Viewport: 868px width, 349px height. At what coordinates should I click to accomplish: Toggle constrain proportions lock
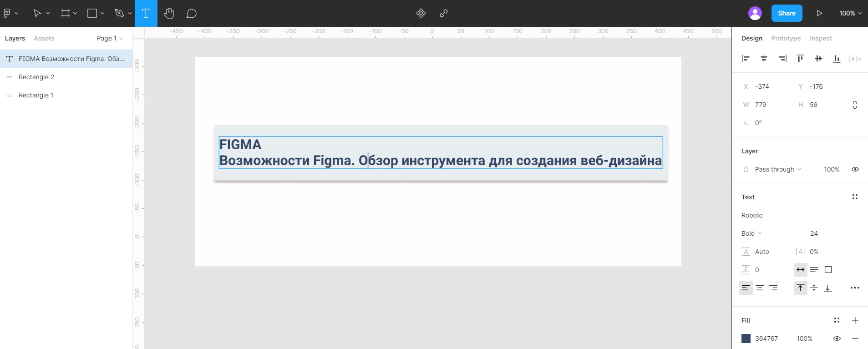click(x=855, y=105)
